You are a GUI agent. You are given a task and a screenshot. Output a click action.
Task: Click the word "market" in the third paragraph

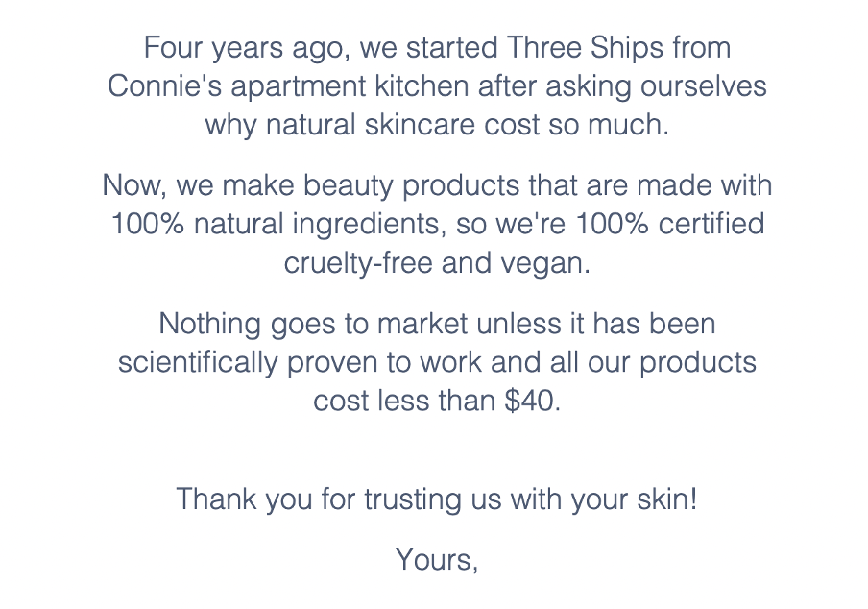pos(422,323)
